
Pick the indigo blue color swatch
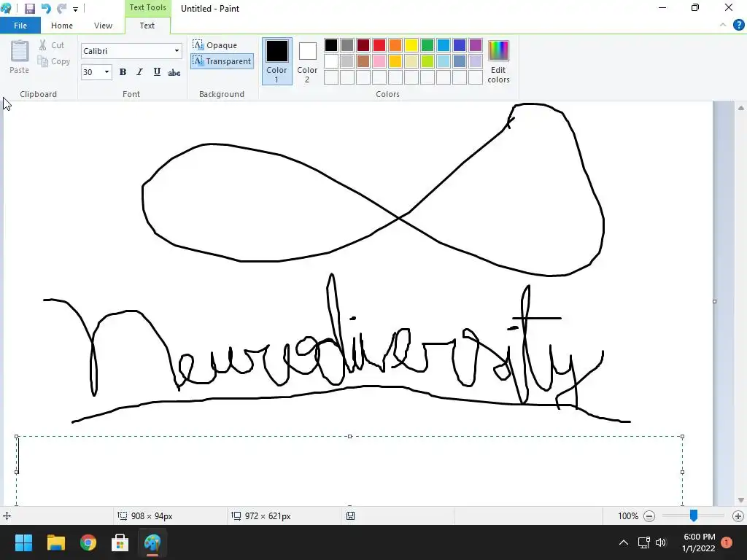click(x=460, y=45)
